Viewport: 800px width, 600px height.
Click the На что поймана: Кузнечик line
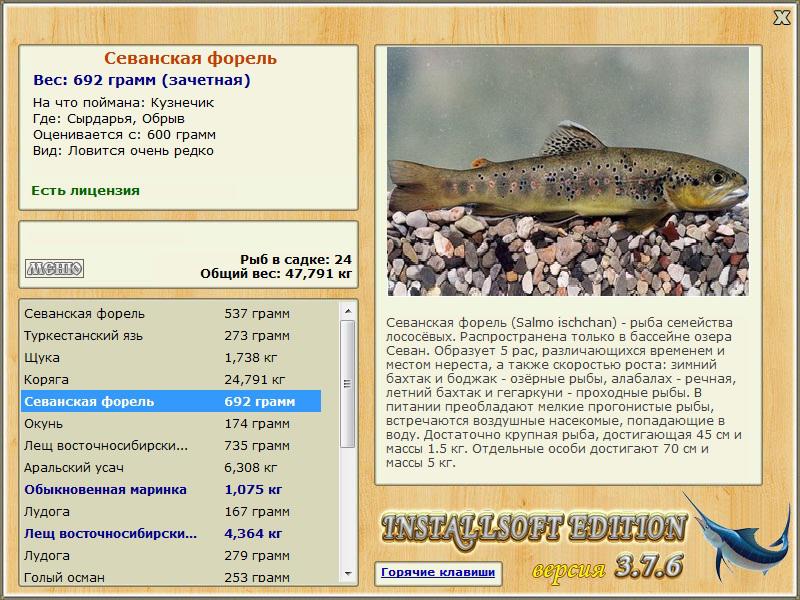(x=123, y=103)
